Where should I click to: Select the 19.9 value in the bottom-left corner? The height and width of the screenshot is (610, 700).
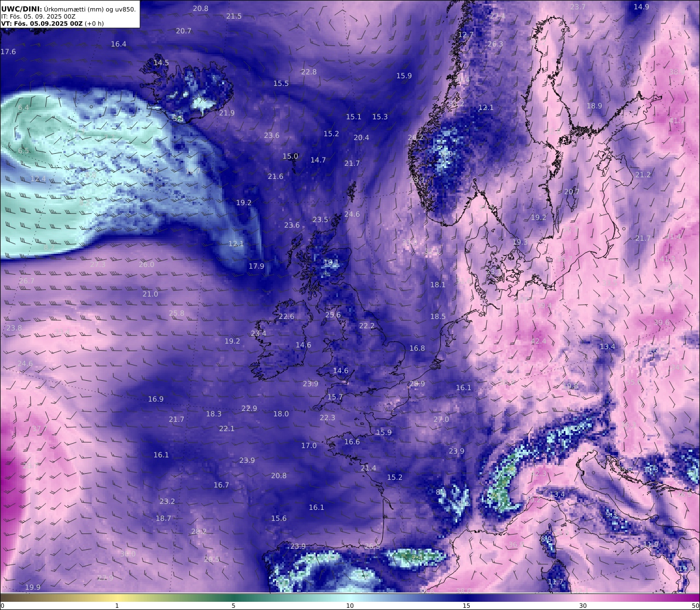(x=33, y=588)
